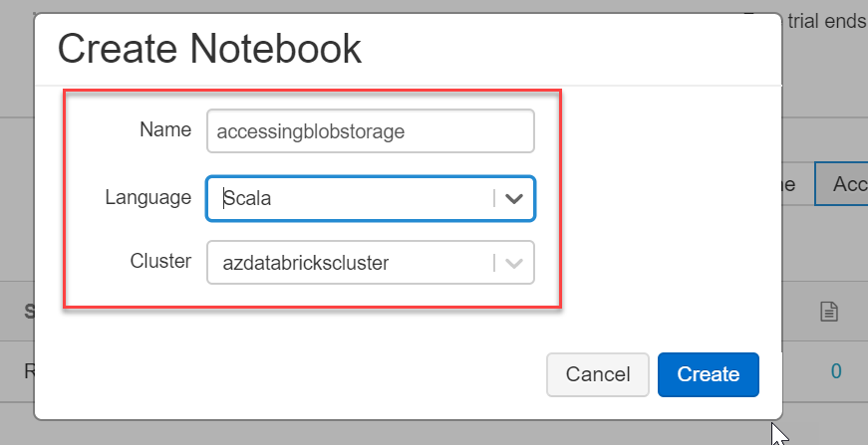Click the "Name" field label
Image resolution: width=868 pixels, height=445 pixels.
164,129
